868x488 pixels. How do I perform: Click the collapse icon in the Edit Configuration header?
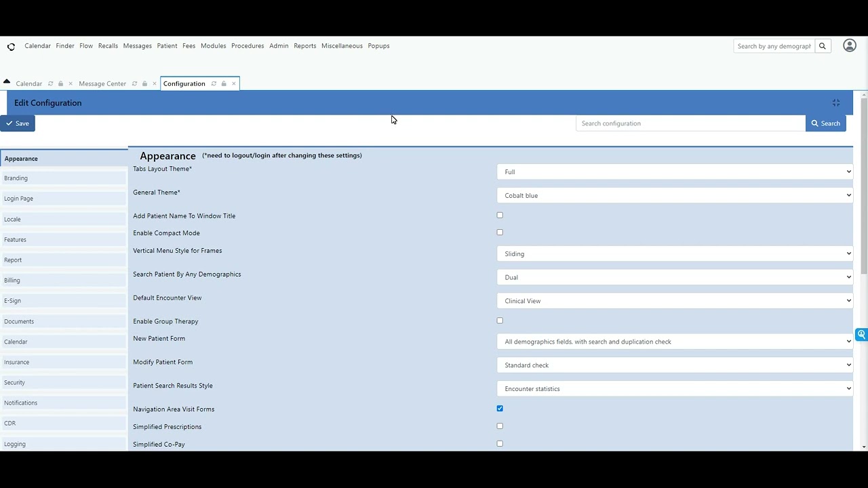pyautogui.click(x=836, y=103)
